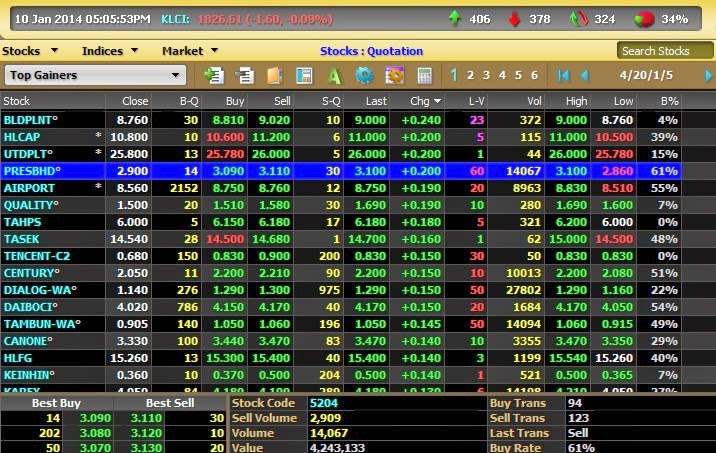The image size is (716, 453).
Task: Switch to page 5
Action: 518,75
